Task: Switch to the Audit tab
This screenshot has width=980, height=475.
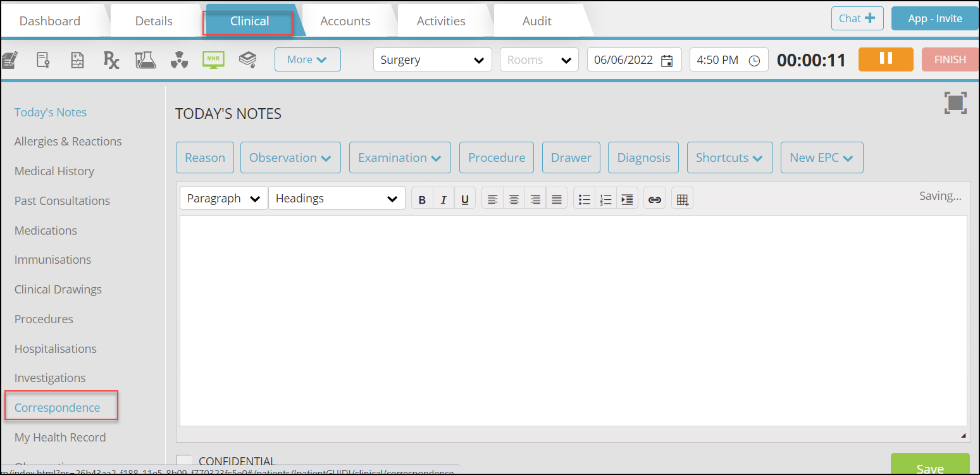Action: 537,21
